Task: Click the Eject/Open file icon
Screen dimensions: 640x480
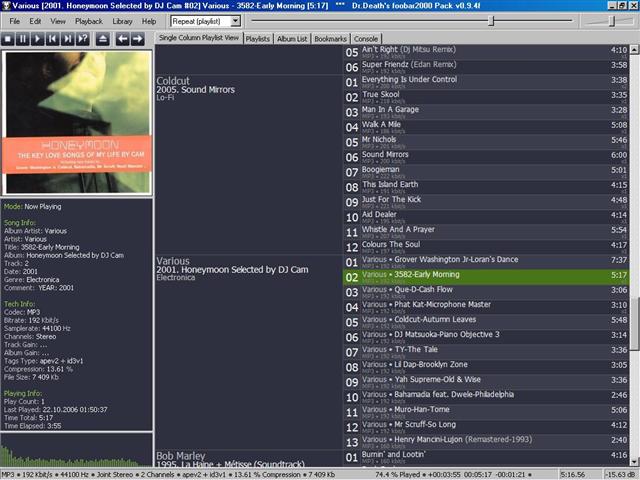Action: tap(103, 39)
